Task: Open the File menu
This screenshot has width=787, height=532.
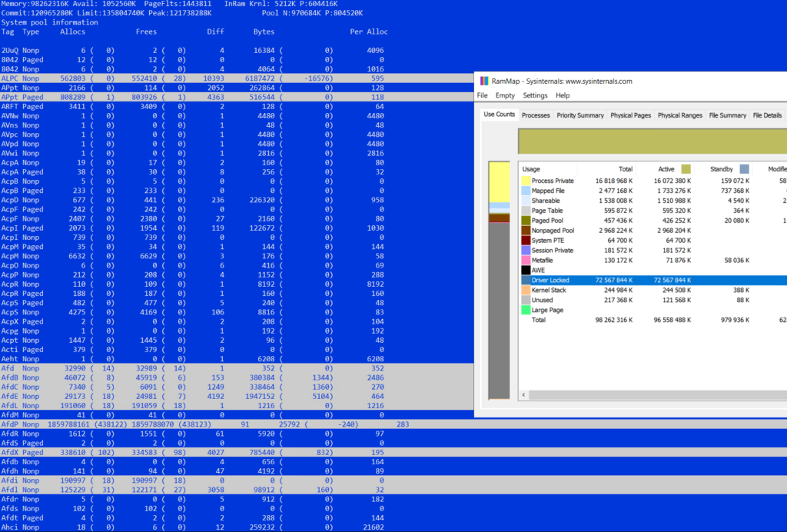Action: [x=483, y=95]
